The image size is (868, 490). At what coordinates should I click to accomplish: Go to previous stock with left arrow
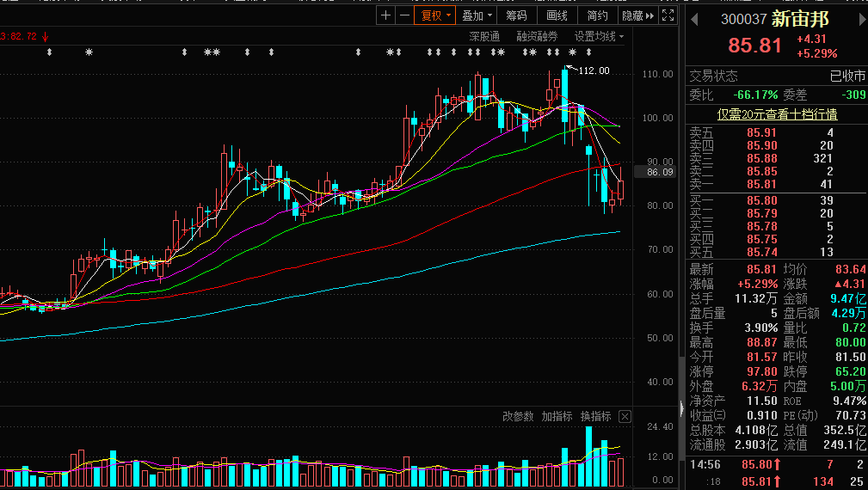694,20
